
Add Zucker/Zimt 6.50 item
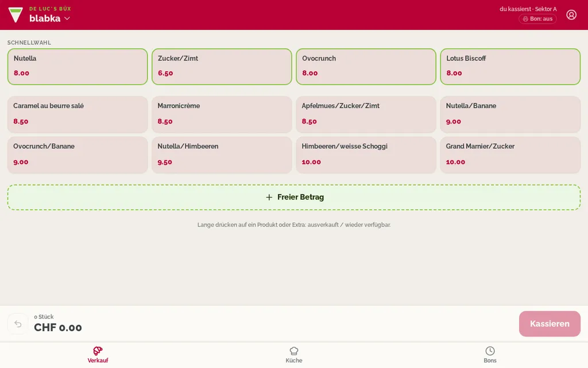point(222,67)
